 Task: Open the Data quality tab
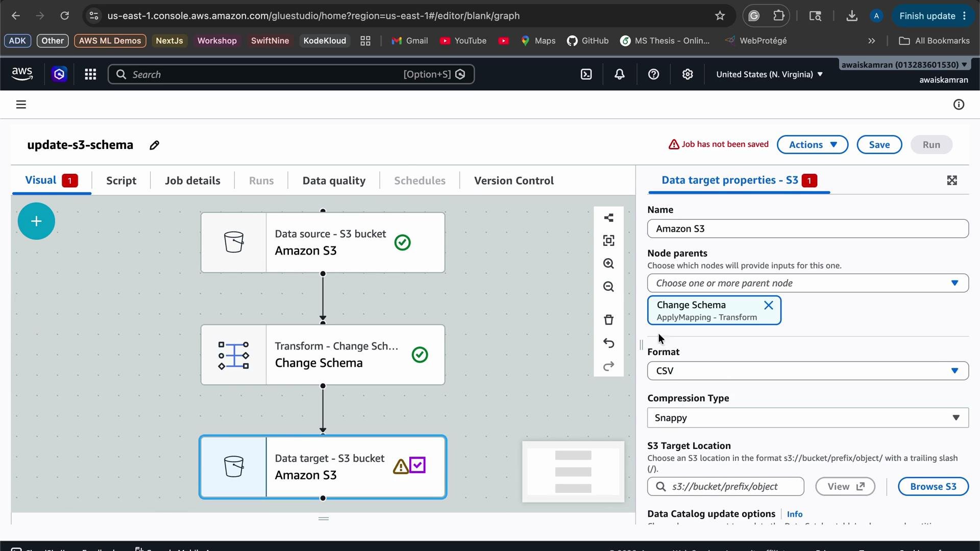pyautogui.click(x=334, y=181)
